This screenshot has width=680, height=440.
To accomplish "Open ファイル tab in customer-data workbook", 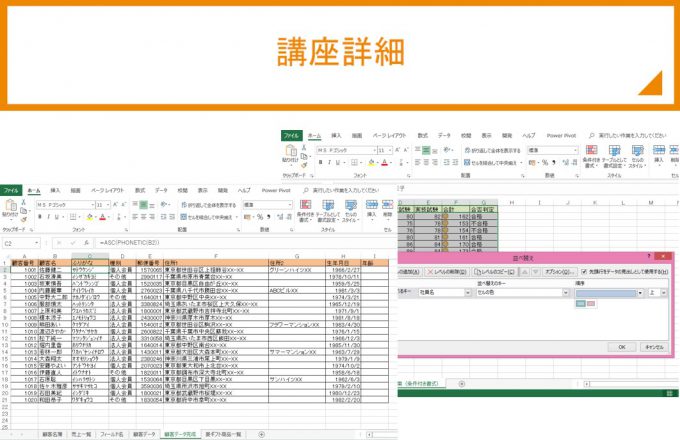I will (11, 190).
